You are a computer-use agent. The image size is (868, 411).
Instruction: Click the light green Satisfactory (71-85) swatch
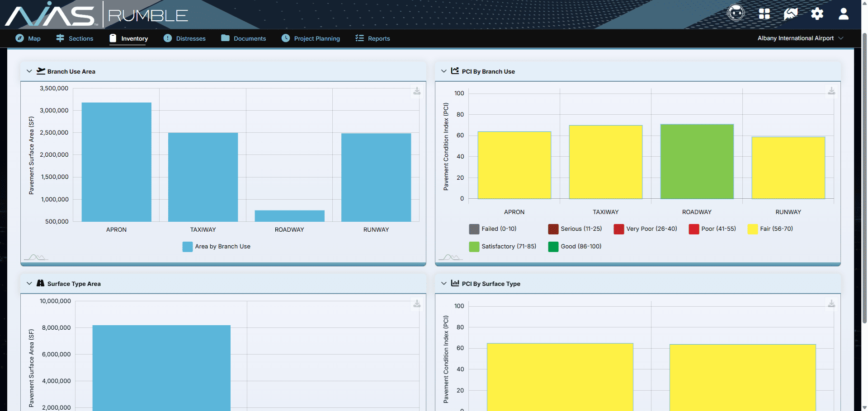[474, 247]
